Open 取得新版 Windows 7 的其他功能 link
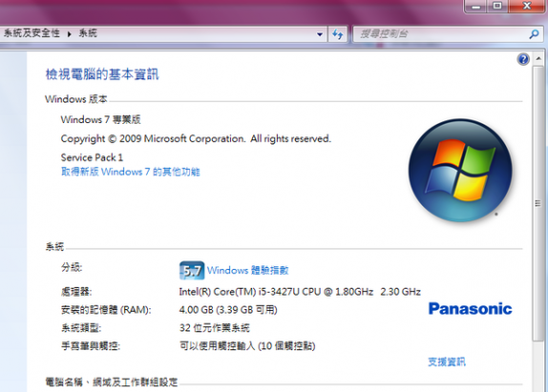The image size is (548, 392). tap(131, 172)
